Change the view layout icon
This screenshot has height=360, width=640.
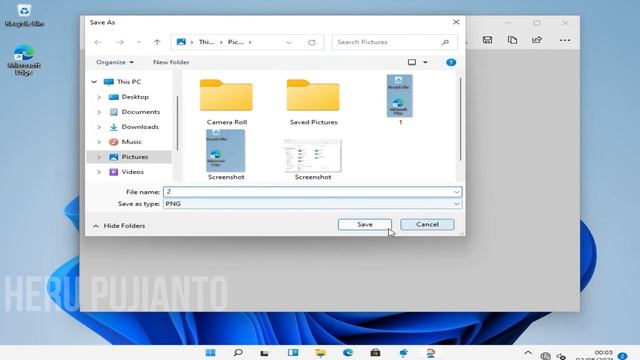click(x=412, y=62)
